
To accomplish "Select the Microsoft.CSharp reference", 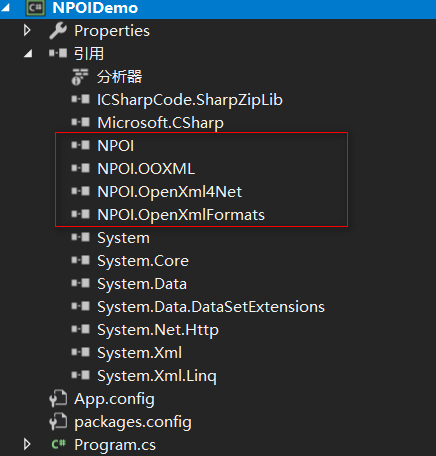I will 160,123.
